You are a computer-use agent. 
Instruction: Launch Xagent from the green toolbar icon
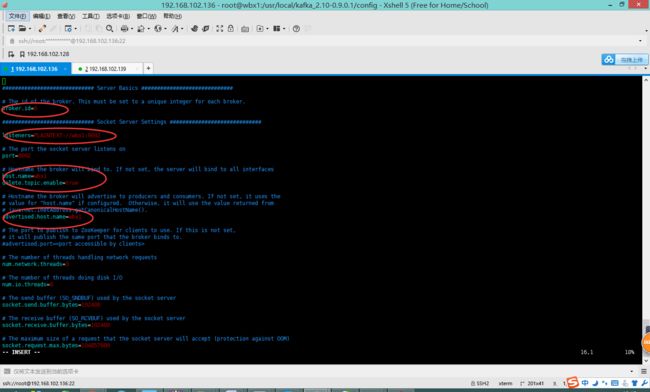coord(206,29)
